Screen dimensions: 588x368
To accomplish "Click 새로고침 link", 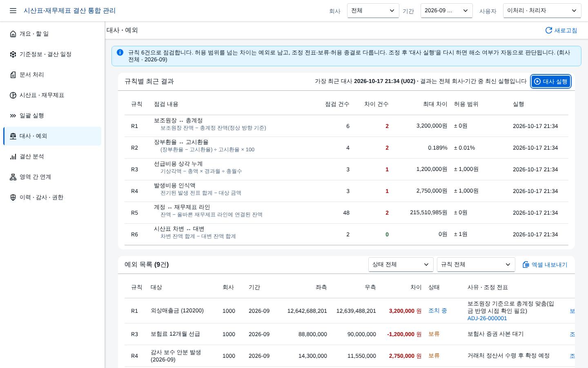I will click(561, 30).
